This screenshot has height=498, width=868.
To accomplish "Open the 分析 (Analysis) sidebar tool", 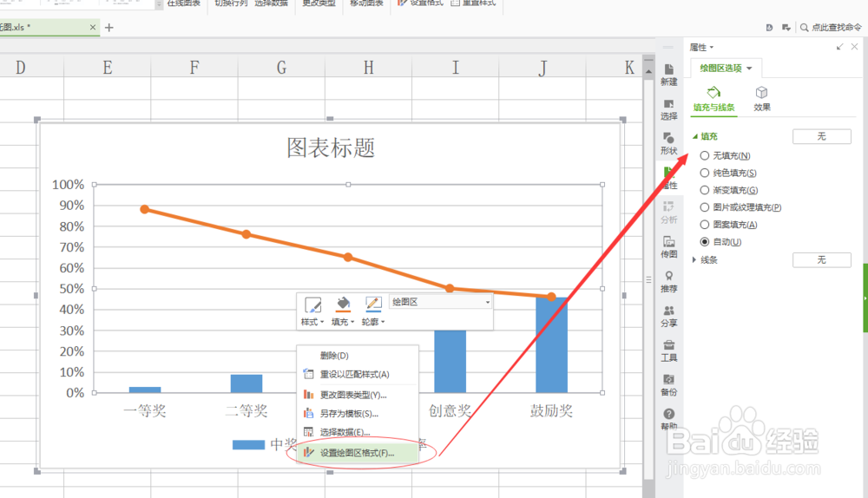I will [668, 213].
